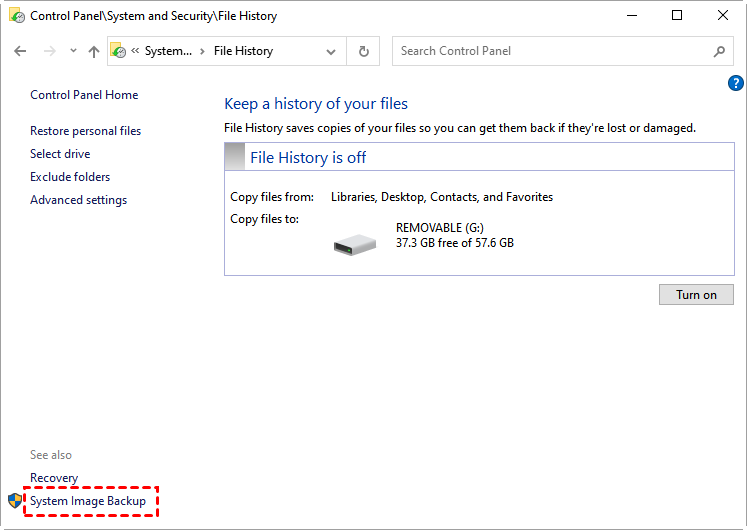Click the forward navigation arrow
747x530 pixels.
[x=48, y=51]
